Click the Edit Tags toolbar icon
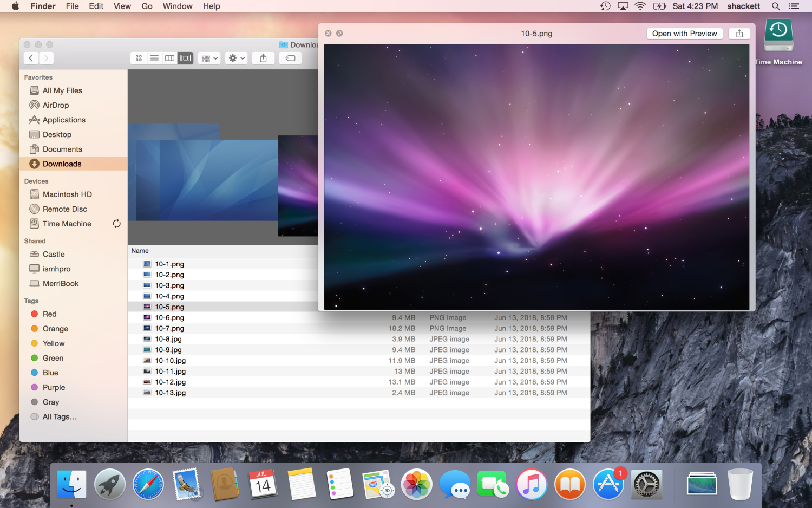 [x=290, y=58]
